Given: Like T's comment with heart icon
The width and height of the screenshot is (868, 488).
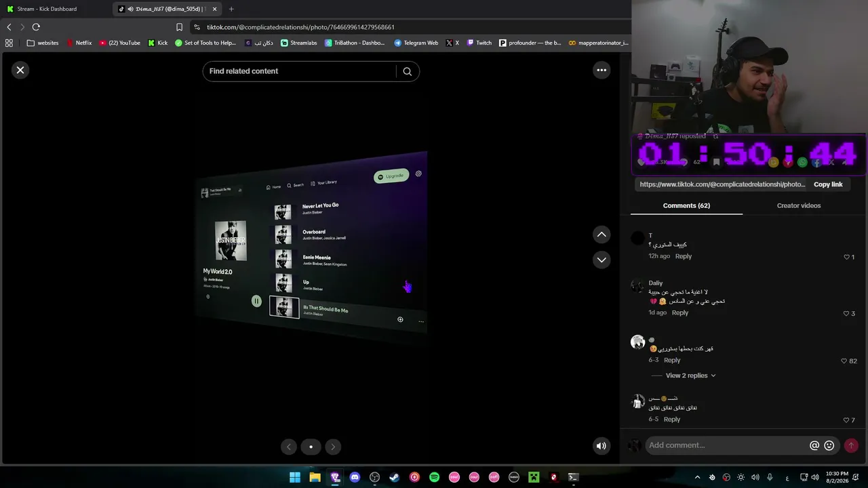Looking at the screenshot, I should [846, 257].
